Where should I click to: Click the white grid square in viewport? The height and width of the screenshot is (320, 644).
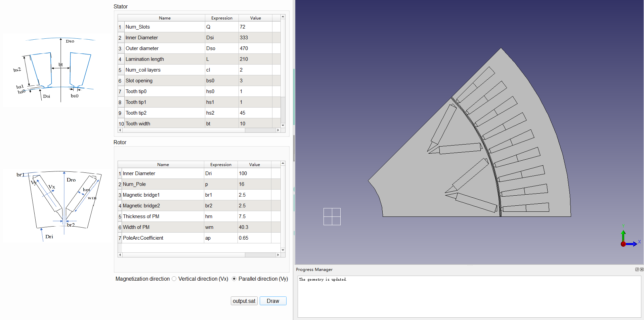tap(332, 216)
